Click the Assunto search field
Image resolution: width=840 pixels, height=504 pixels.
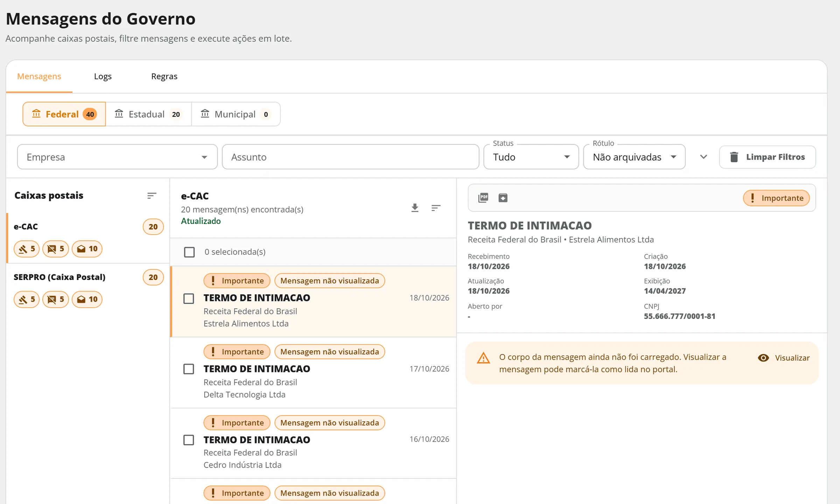point(350,157)
